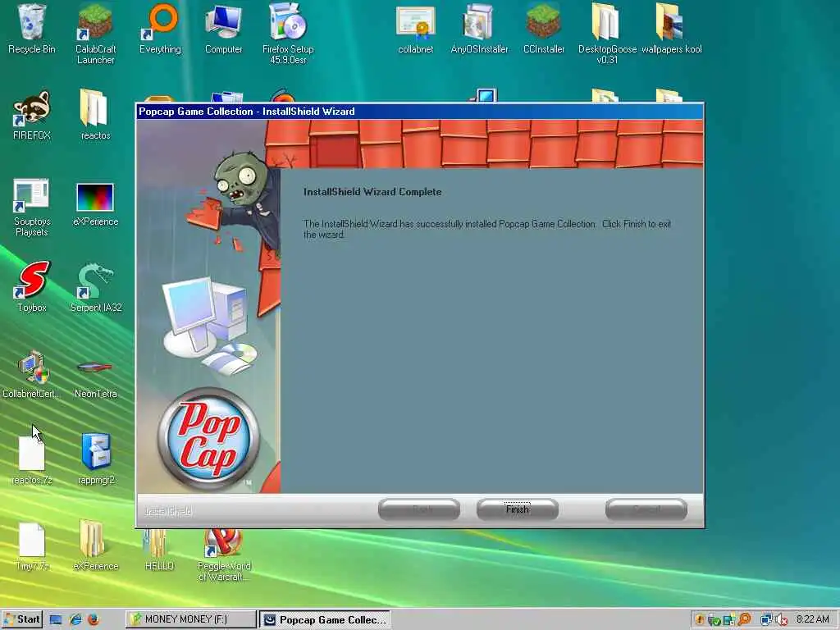This screenshot has height=630, width=840.
Task: Open the Start menu
Action: (x=21, y=619)
